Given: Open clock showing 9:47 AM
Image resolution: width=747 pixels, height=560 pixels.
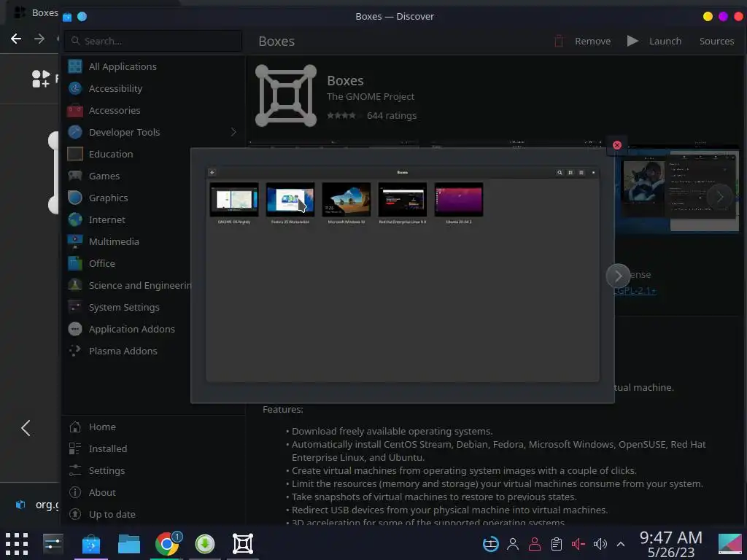Looking at the screenshot, I should point(671,544).
